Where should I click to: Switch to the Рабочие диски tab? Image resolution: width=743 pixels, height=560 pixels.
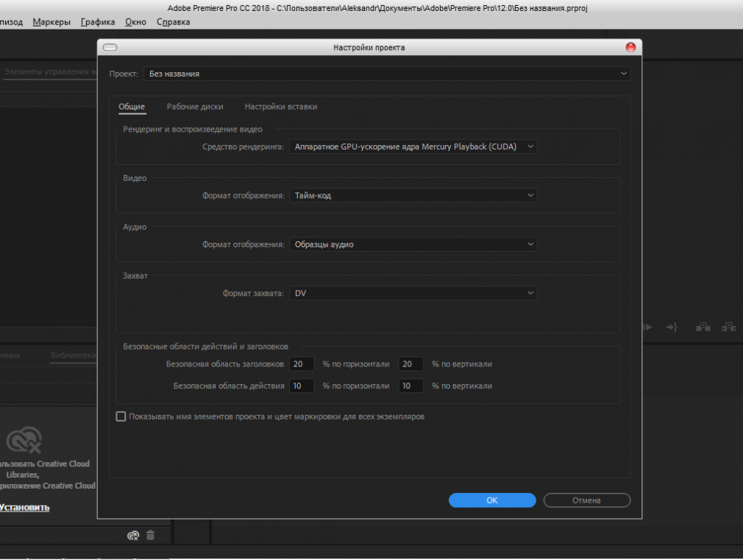click(195, 107)
